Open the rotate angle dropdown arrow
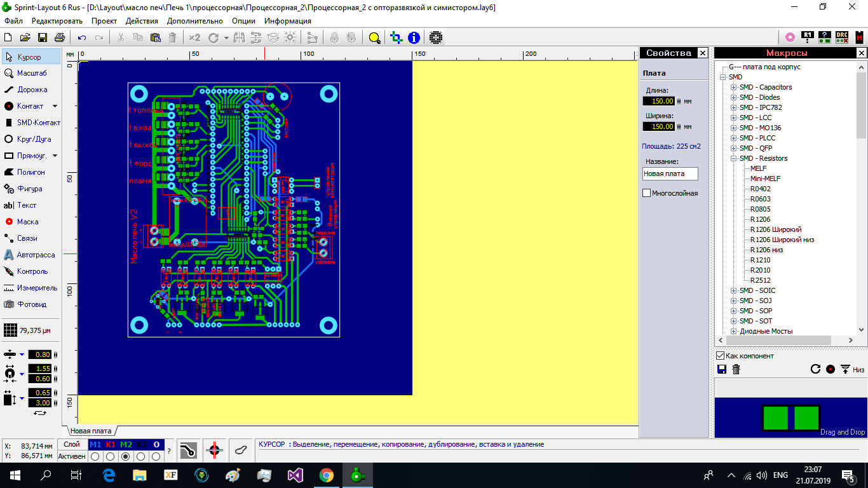Screen dimensions: 868x488 [226, 37]
